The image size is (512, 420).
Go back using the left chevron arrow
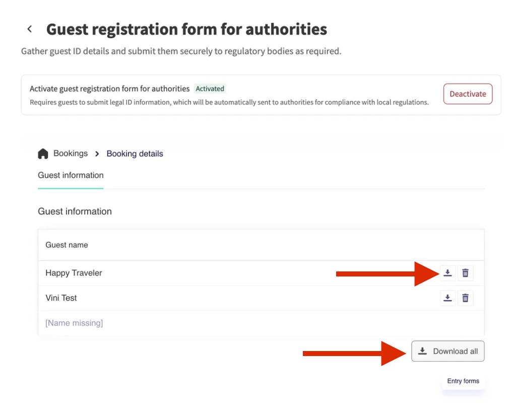pyautogui.click(x=30, y=29)
